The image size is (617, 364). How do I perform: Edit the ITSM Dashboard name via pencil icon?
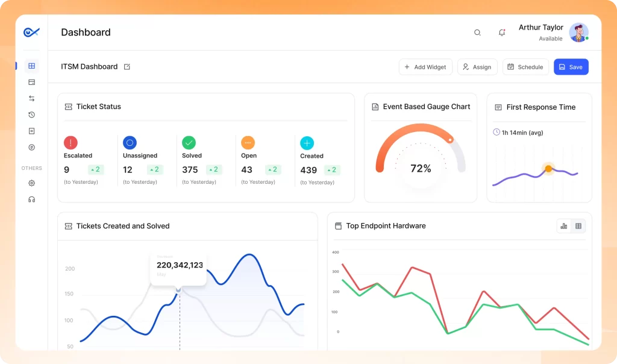tap(127, 67)
